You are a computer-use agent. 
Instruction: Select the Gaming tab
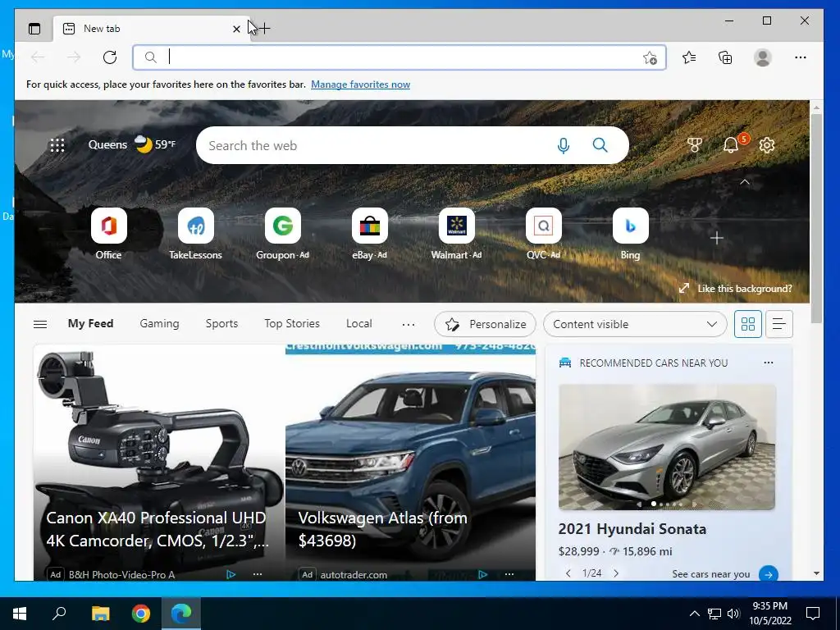160,323
